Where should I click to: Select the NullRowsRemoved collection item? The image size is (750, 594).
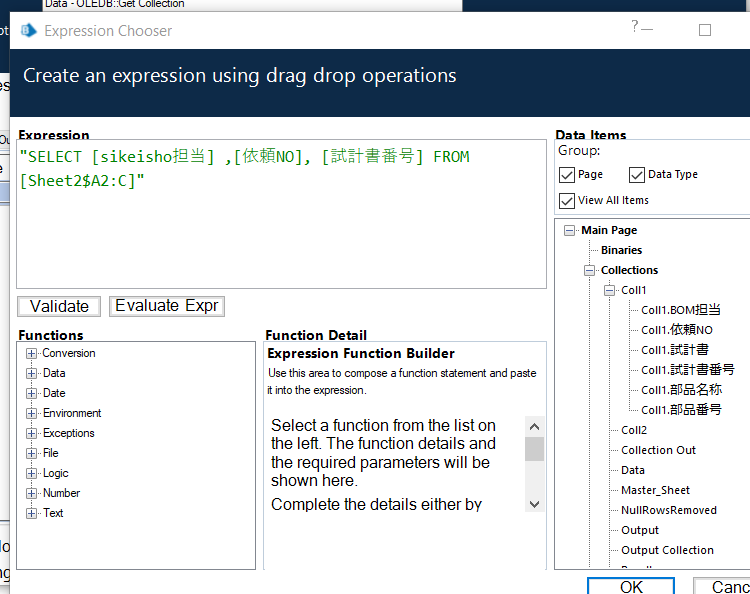coord(669,510)
